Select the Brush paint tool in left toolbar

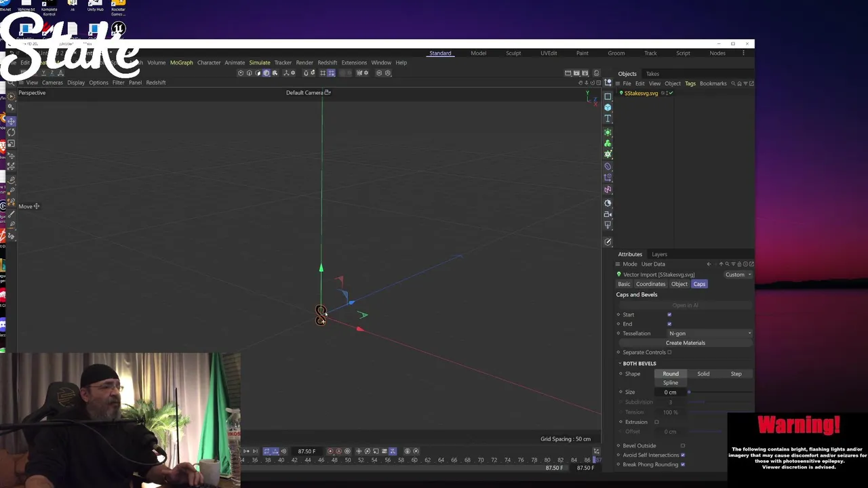point(12,213)
